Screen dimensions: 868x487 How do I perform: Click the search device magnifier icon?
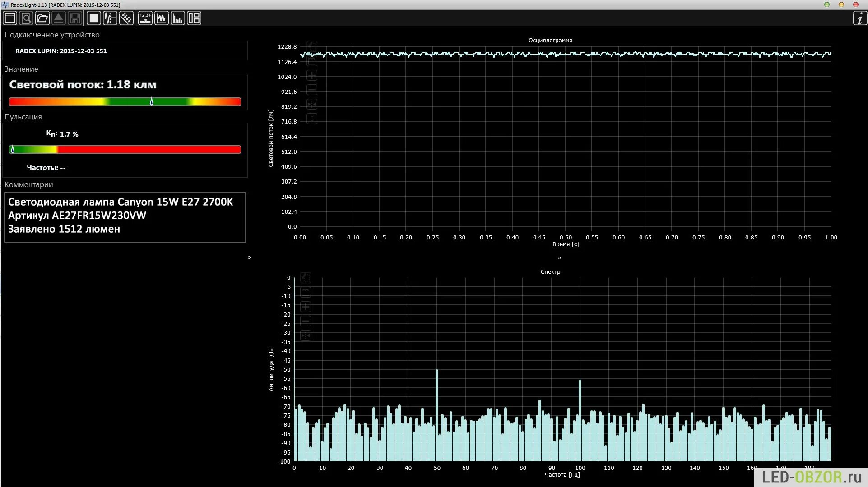pyautogui.click(x=26, y=18)
